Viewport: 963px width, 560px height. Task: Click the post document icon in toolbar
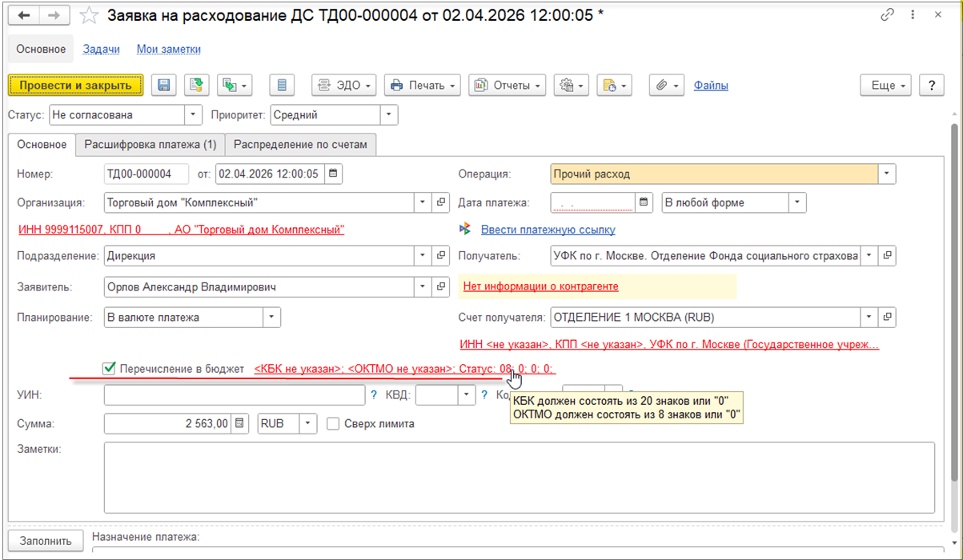196,86
